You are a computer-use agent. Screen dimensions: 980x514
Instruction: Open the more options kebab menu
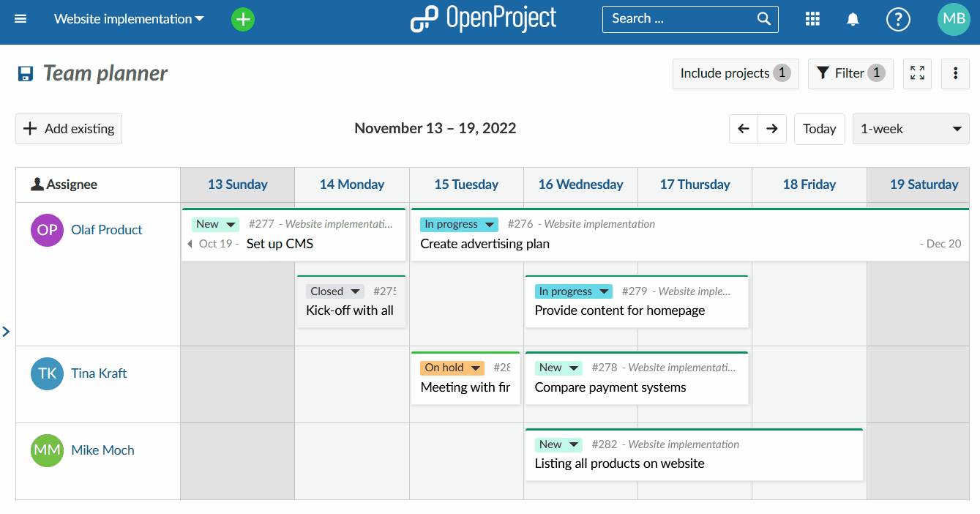point(955,73)
